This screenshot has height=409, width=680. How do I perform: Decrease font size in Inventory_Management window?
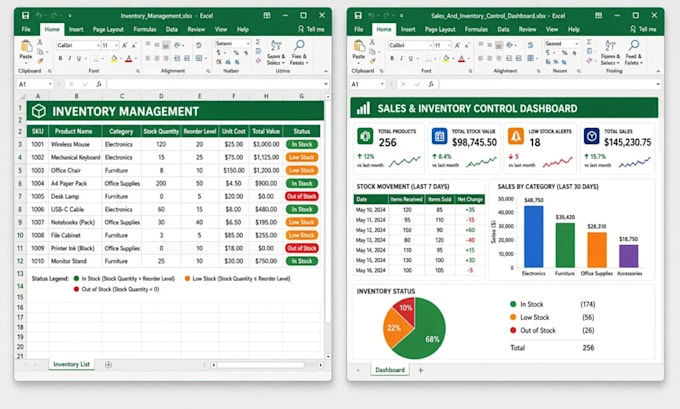[134, 45]
